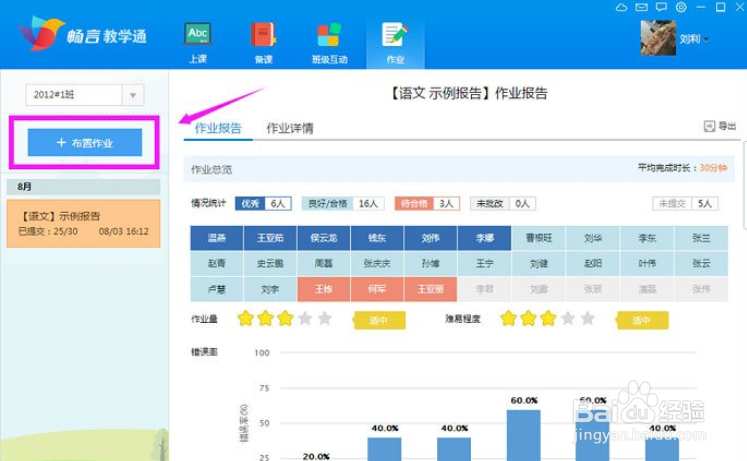Click the 适中 tag beside 作业量 stars
Viewport: 747px width, 461px height.
point(379,320)
